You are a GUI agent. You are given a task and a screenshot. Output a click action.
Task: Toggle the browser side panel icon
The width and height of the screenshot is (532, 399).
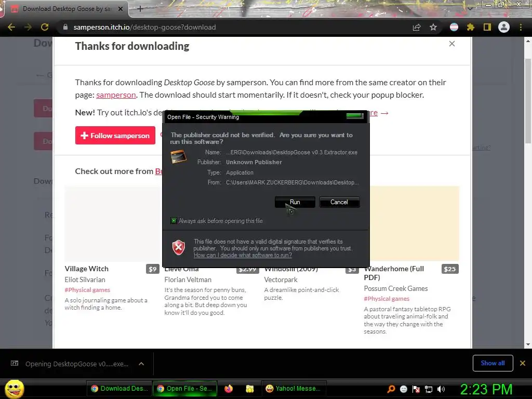point(487,27)
